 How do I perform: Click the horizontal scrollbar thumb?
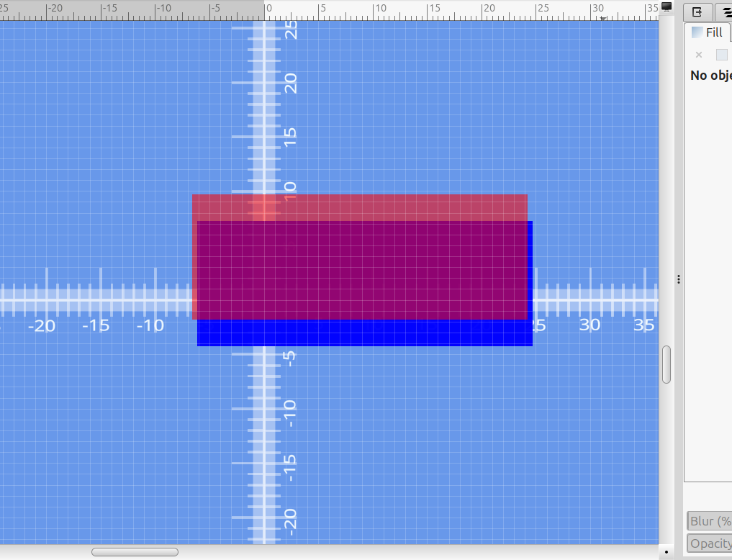(135, 552)
